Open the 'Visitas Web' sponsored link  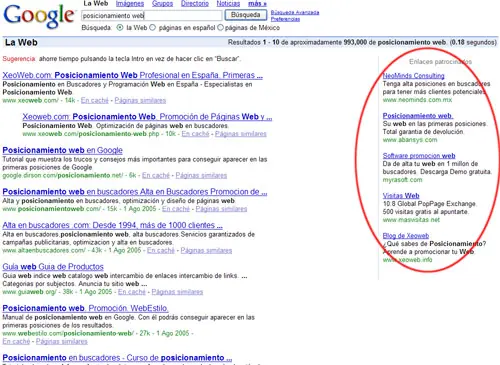pos(401,196)
